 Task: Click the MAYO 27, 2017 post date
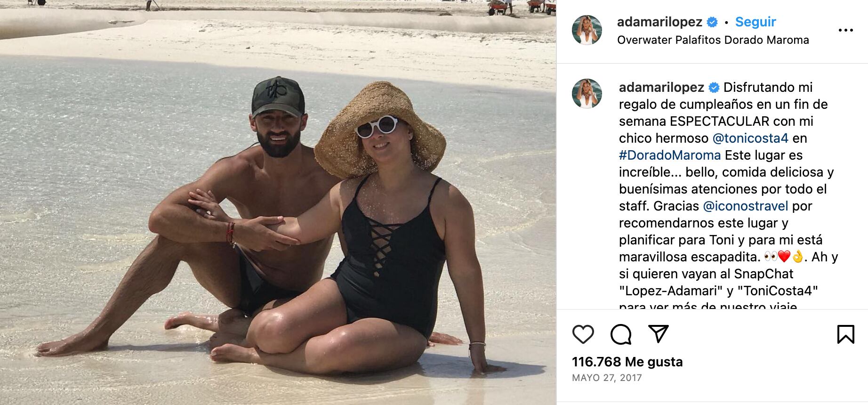607,378
